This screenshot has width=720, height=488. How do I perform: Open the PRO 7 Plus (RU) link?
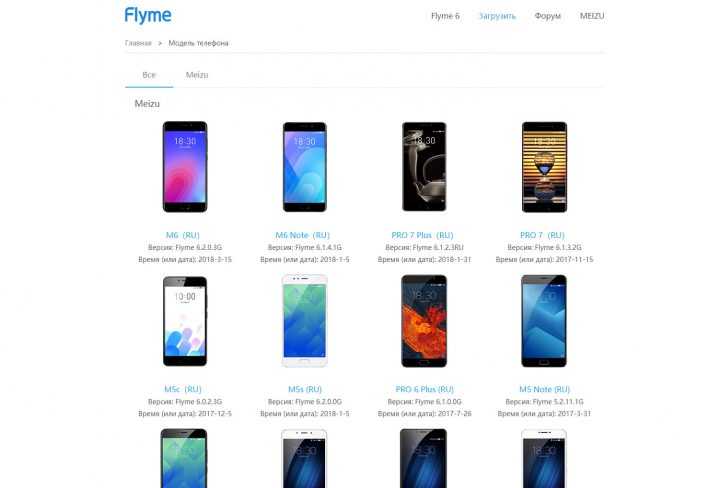[x=422, y=235]
